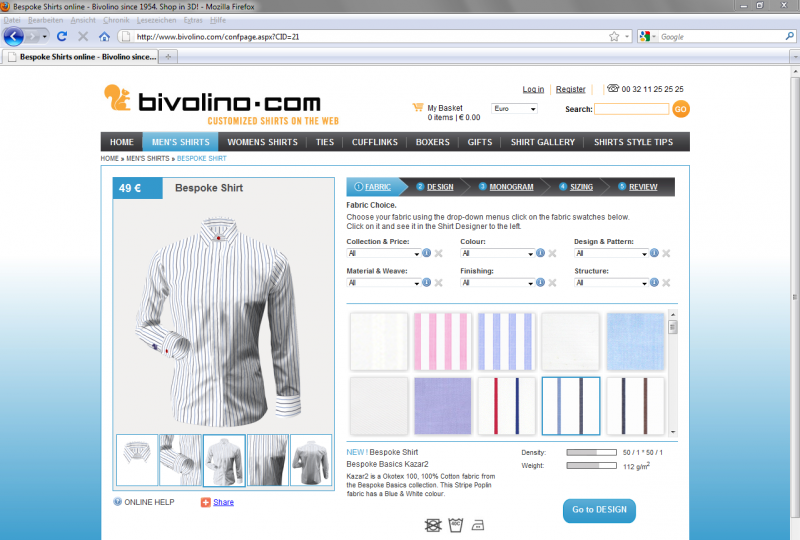This screenshot has width=800, height=540.
Task: Open the Finishing dropdown
Action: click(497, 283)
